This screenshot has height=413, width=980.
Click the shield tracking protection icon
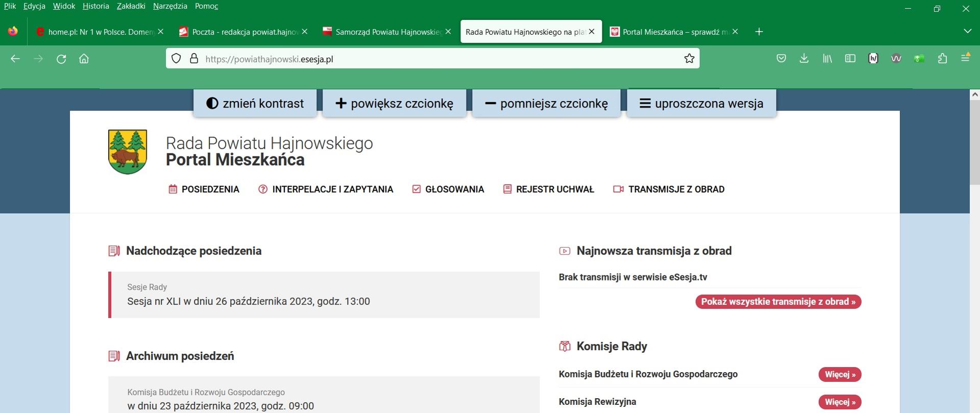pyautogui.click(x=176, y=59)
